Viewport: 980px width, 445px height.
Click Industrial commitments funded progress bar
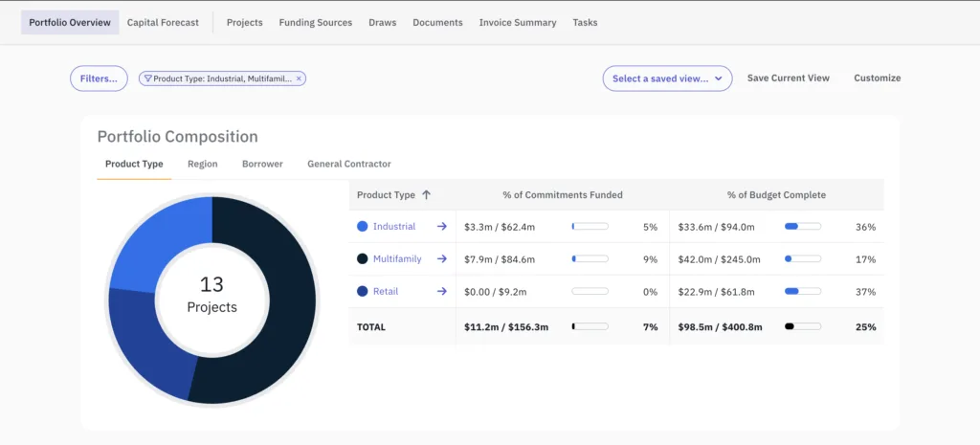[x=590, y=226]
